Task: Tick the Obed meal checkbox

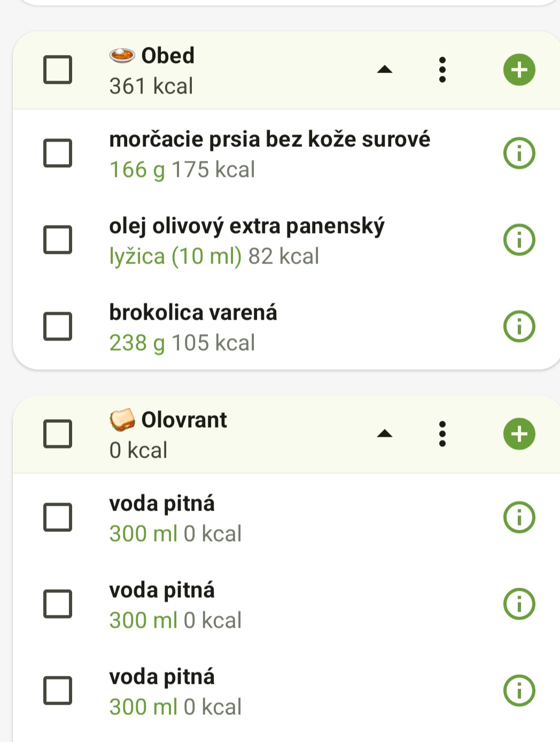Action: (x=58, y=69)
